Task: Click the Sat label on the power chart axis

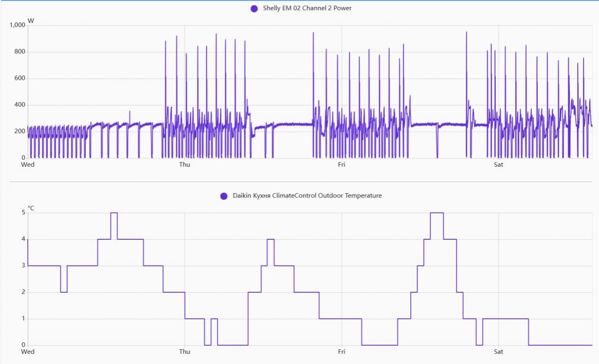Action: (x=499, y=165)
